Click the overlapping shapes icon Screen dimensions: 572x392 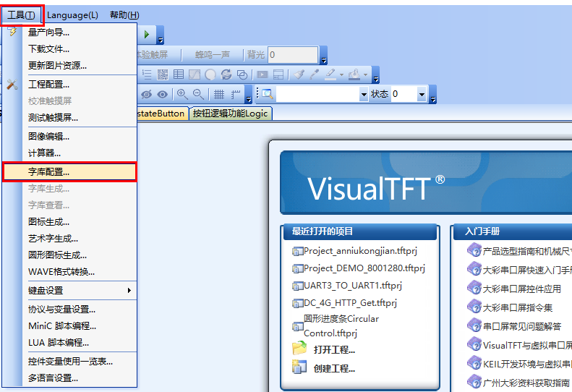pos(242,74)
